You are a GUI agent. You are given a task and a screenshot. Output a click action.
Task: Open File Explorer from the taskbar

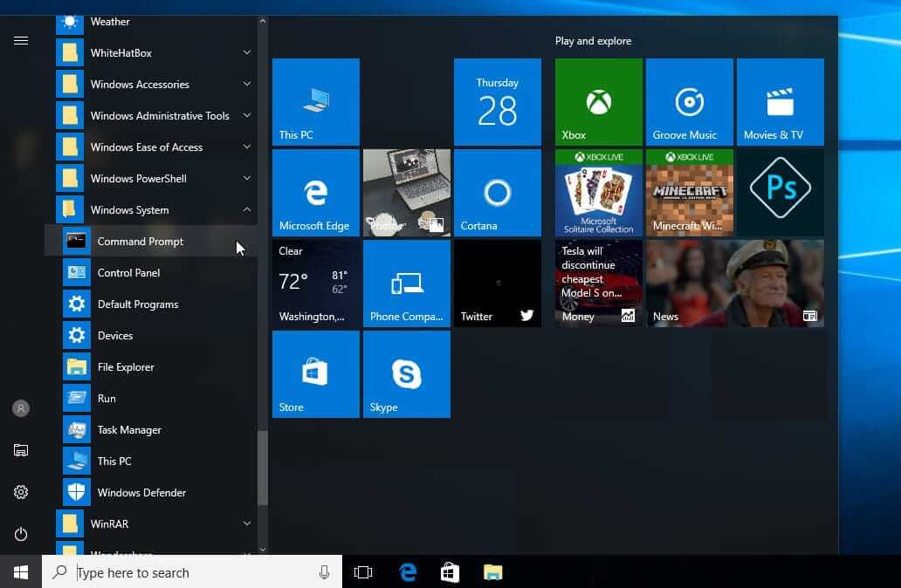pyautogui.click(x=493, y=572)
